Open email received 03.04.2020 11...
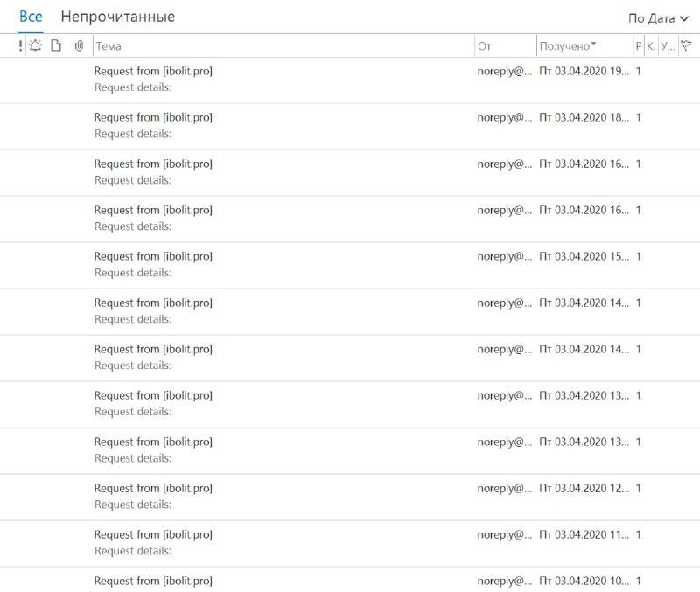This screenshot has width=700, height=592. 350,543
